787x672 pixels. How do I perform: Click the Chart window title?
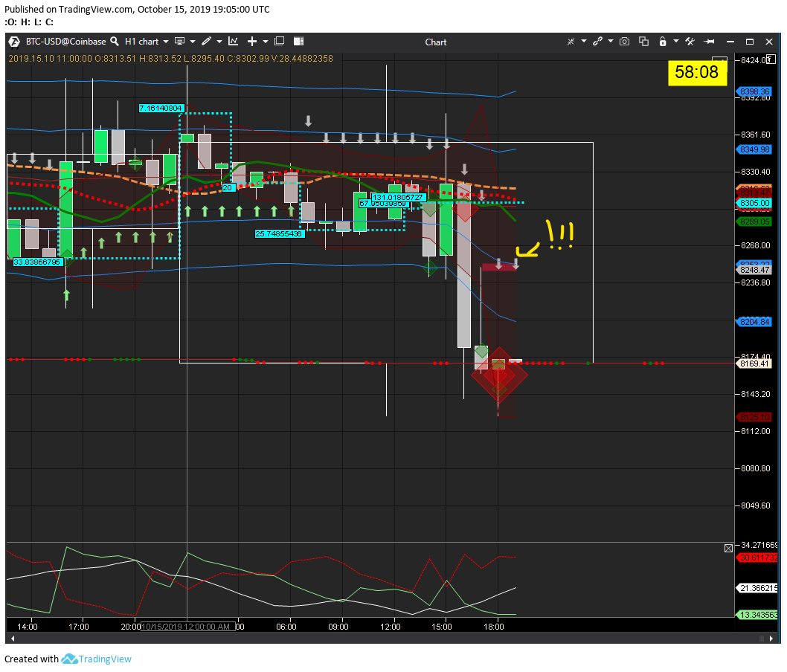(436, 42)
